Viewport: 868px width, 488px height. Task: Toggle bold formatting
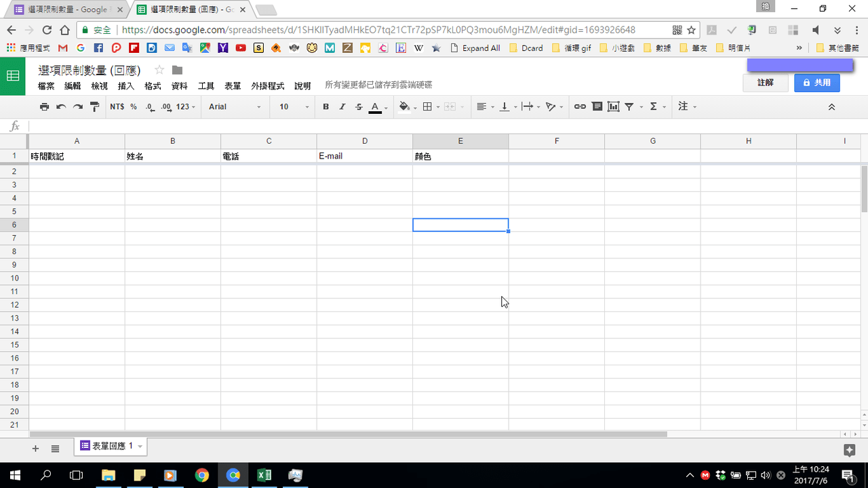(325, 106)
